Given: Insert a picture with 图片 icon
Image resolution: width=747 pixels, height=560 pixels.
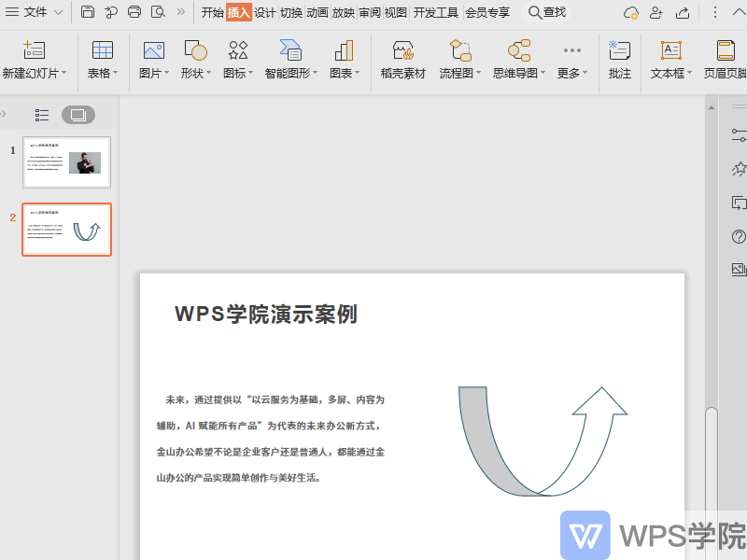Looking at the screenshot, I should coord(154,50).
